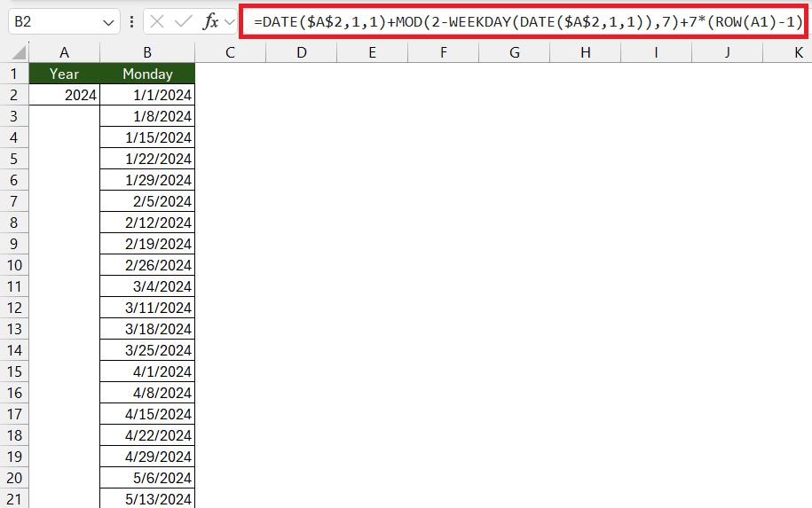The width and height of the screenshot is (812, 508).
Task: Select column J header
Action: coord(727,52)
